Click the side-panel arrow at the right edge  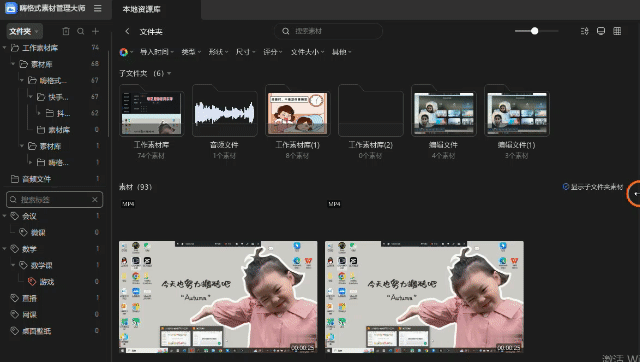[635, 194]
